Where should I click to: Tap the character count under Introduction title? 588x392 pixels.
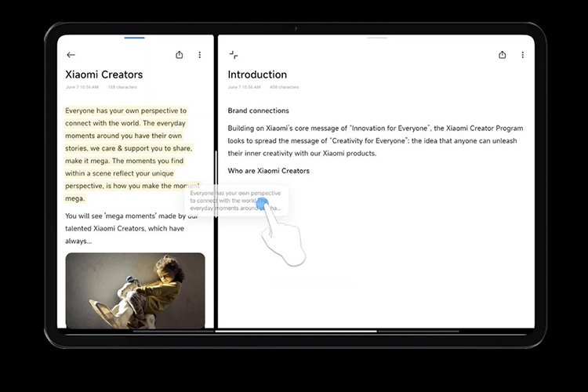click(285, 87)
